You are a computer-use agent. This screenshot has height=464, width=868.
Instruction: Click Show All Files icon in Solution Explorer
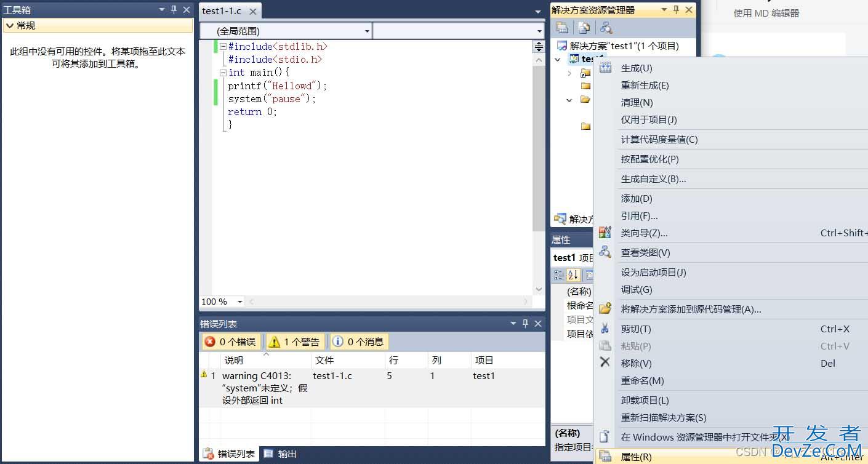pos(584,28)
